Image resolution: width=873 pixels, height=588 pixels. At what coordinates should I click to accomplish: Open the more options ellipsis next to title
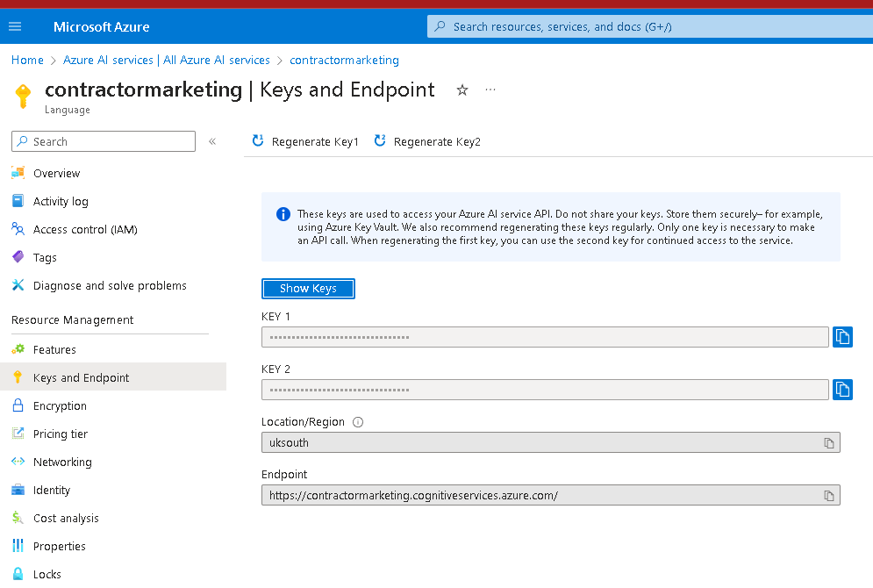[x=490, y=90]
